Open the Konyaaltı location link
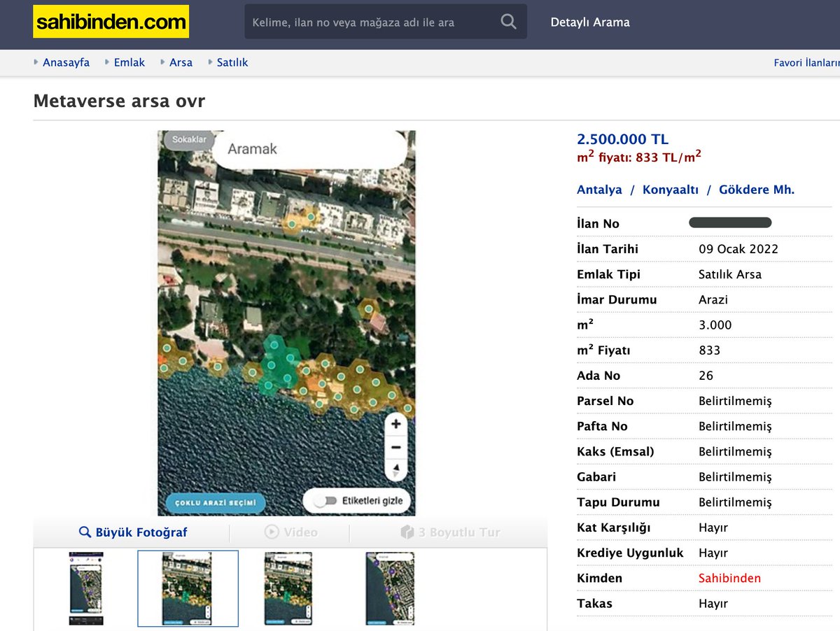840x631 pixels. 670,190
